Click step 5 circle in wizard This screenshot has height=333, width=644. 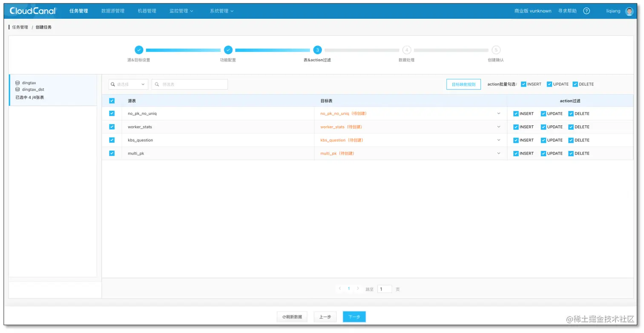point(496,50)
